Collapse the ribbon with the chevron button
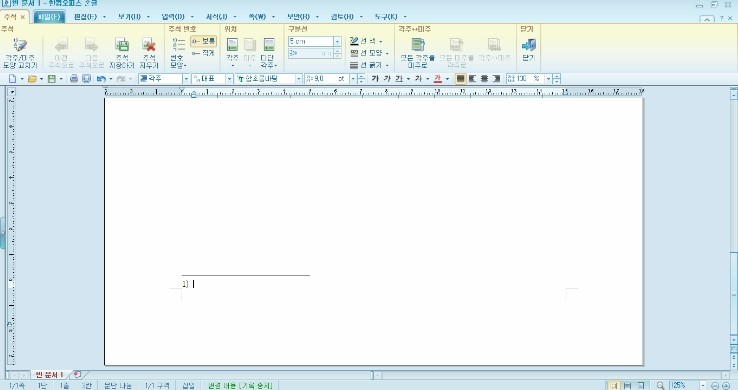738x390 pixels. tap(706, 19)
